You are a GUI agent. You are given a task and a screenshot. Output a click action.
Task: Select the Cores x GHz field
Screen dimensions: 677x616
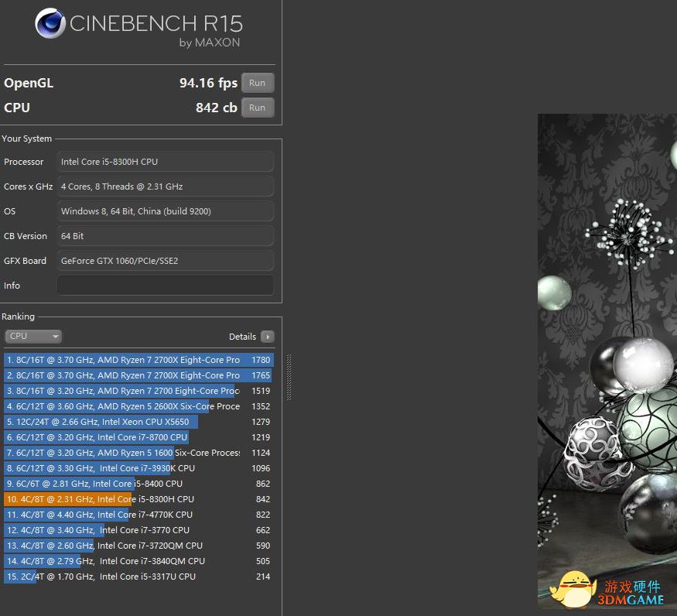[x=166, y=187]
